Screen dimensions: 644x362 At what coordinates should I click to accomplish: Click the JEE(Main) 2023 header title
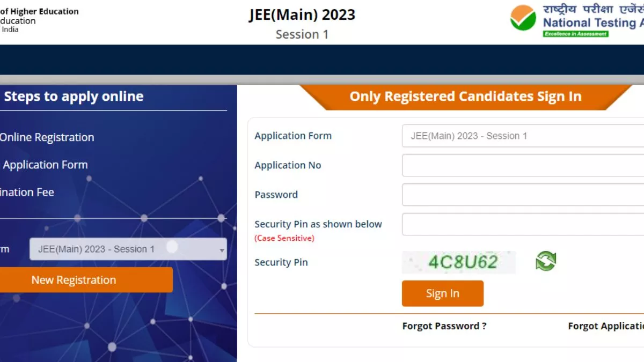[x=302, y=14]
